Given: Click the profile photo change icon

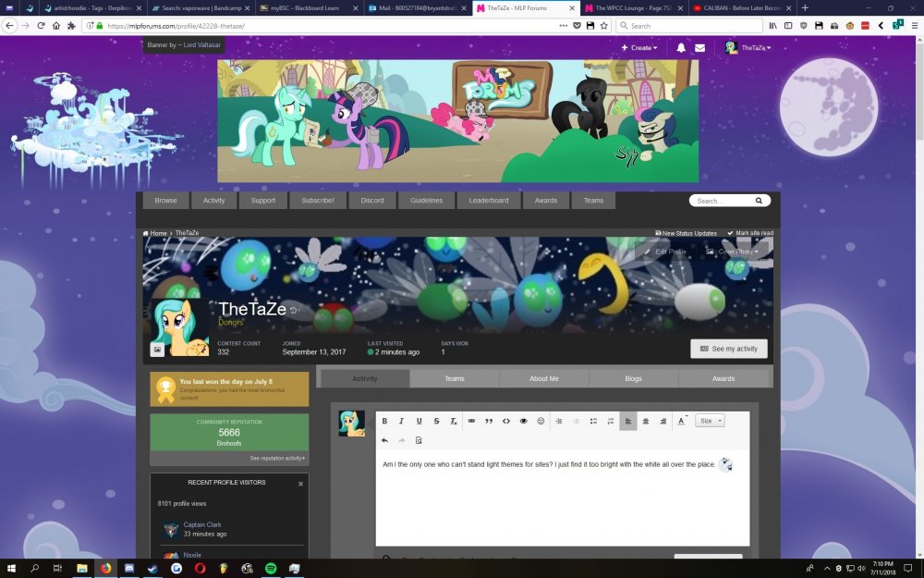Looking at the screenshot, I should (157, 350).
